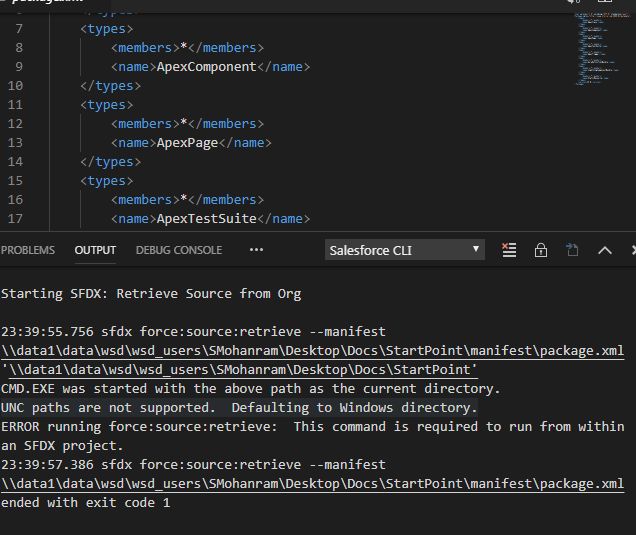Click opening types tag on line 15
Image resolution: width=636 pixels, height=535 pixels.
point(107,180)
